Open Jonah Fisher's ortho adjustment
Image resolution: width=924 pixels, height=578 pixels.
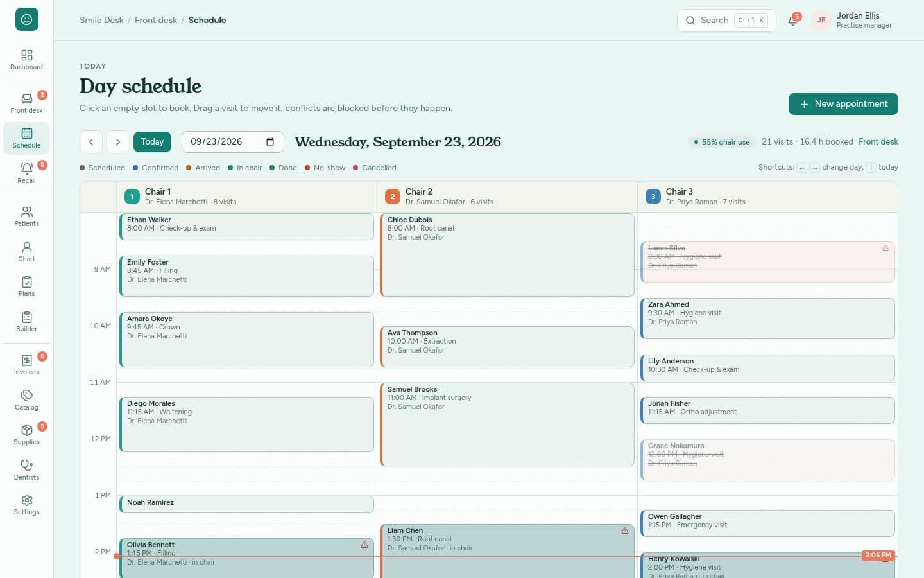[767, 410]
